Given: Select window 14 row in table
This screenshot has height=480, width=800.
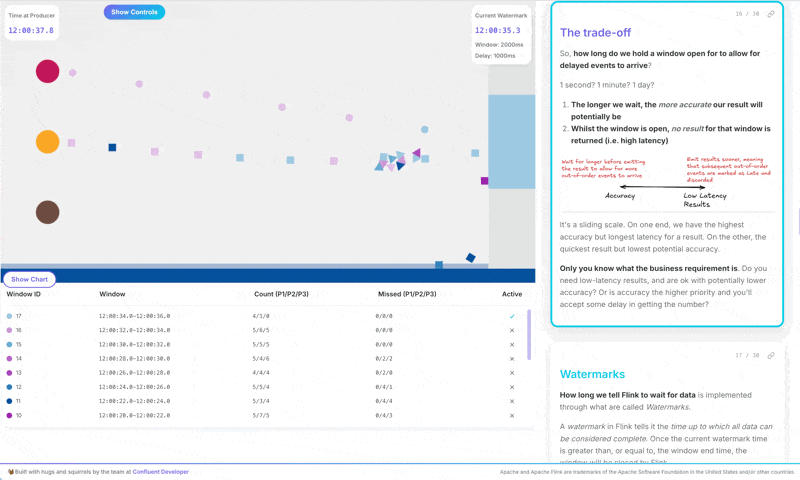Looking at the screenshot, I should [x=260, y=358].
